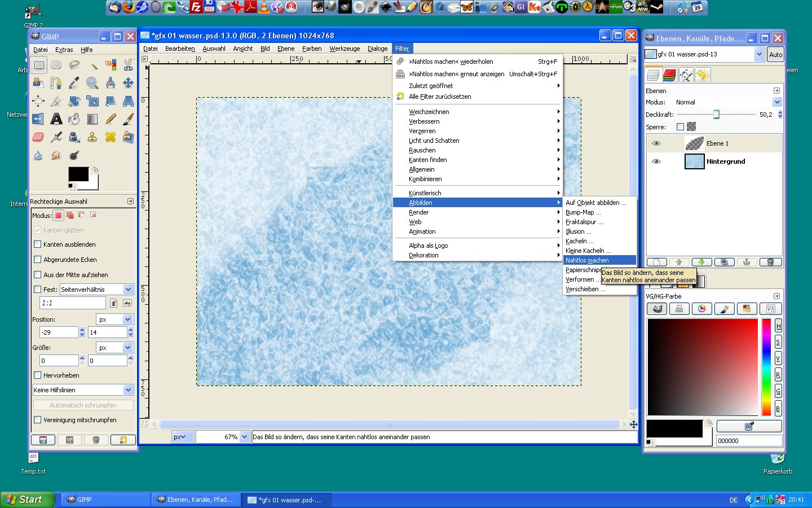Select Alle Filter zurücksetzen menu entry

[478, 97]
